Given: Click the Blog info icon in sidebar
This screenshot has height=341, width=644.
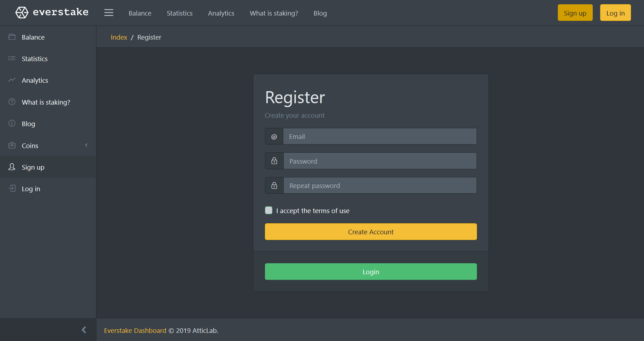Looking at the screenshot, I should click(12, 123).
